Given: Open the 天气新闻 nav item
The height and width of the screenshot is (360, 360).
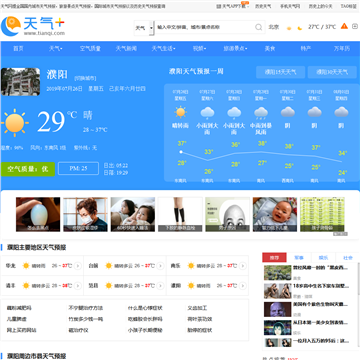Looking at the screenshot, I should [x=126, y=49].
